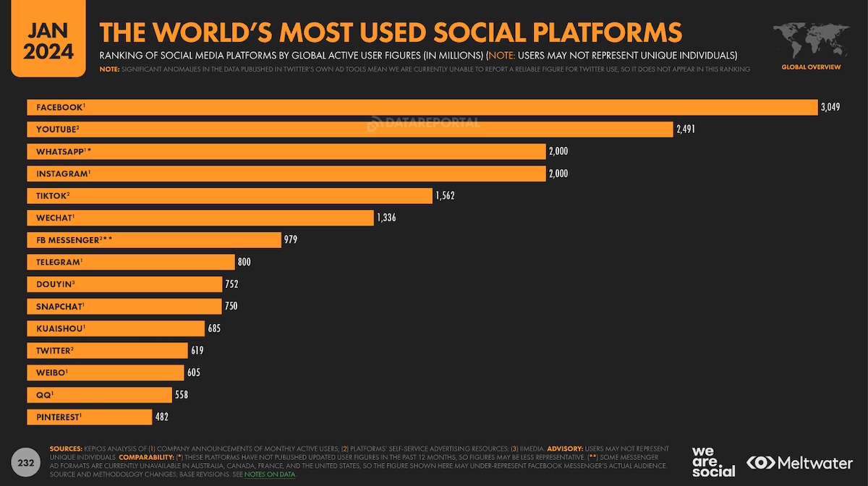Click the Telegram bar
Screen dimensions: 868x486
point(131,262)
